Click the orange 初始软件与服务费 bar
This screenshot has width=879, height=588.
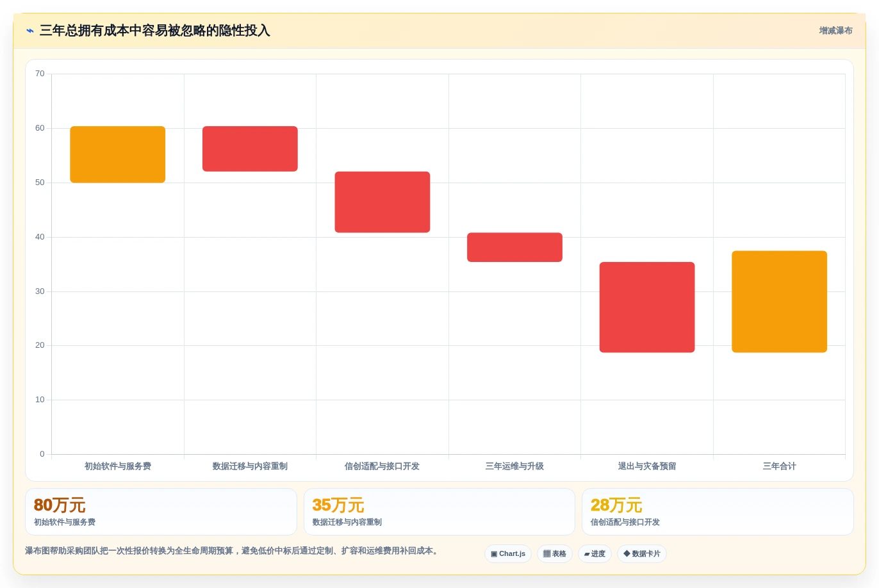pyautogui.click(x=118, y=154)
